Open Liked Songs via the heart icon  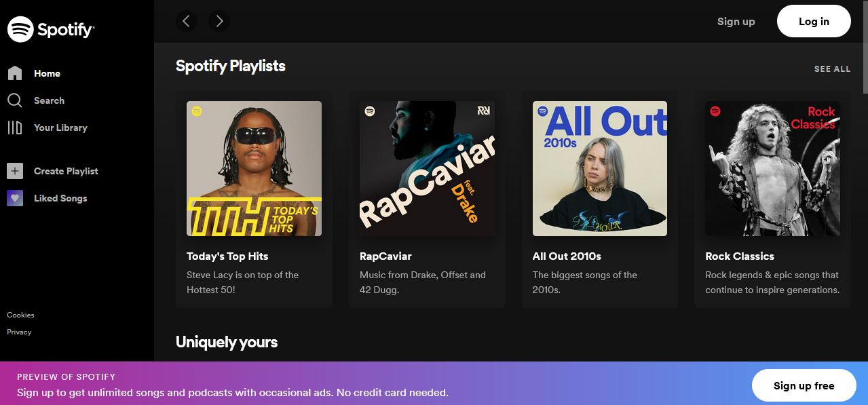[15, 198]
